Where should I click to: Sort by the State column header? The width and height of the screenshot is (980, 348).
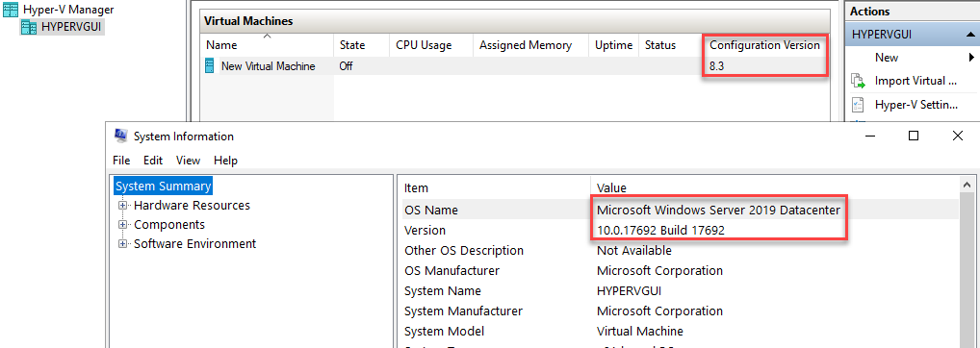click(x=352, y=45)
